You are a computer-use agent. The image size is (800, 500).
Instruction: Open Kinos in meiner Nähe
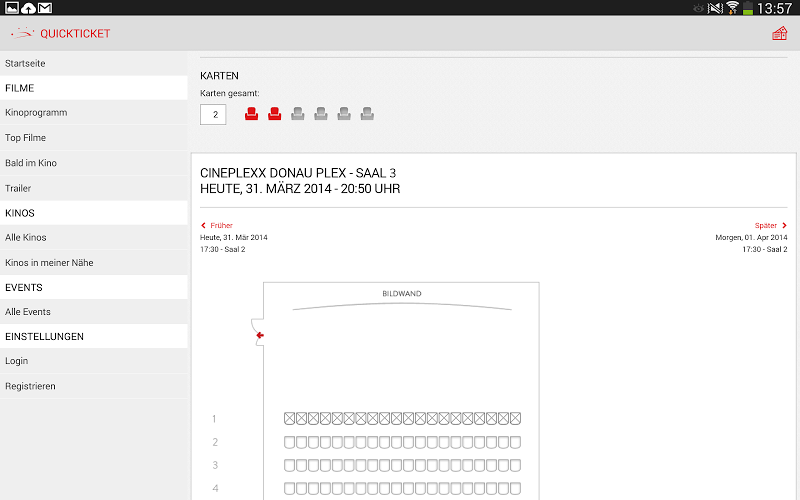point(94,262)
